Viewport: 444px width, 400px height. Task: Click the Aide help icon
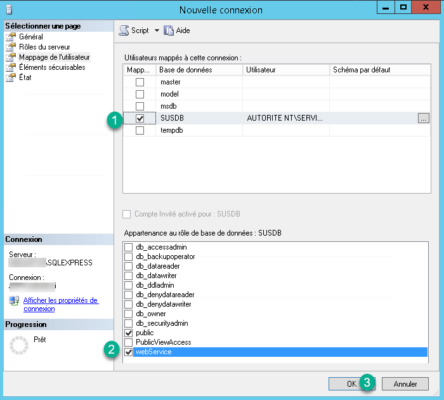click(169, 31)
